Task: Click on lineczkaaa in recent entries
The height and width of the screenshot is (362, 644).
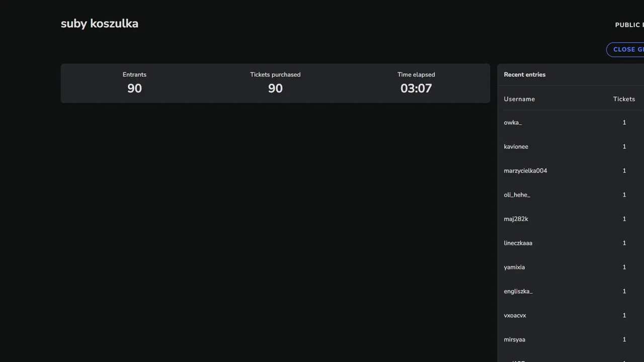Action: (x=518, y=243)
